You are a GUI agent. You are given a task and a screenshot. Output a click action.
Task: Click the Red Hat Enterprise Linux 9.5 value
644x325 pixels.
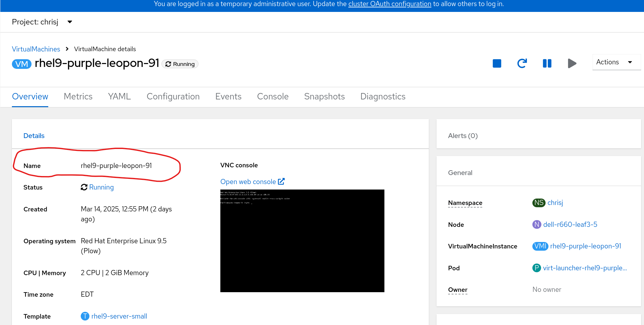(x=124, y=246)
